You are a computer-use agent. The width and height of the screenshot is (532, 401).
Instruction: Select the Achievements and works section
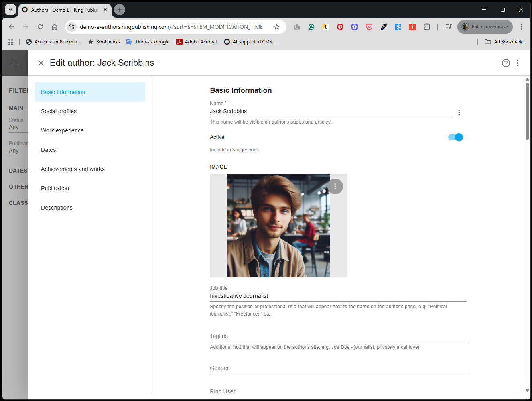[73, 169]
